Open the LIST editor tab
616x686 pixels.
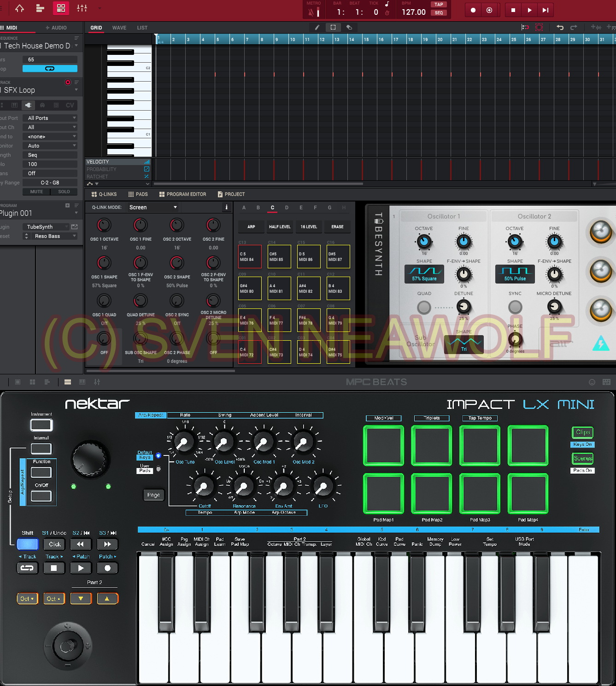(x=142, y=28)
